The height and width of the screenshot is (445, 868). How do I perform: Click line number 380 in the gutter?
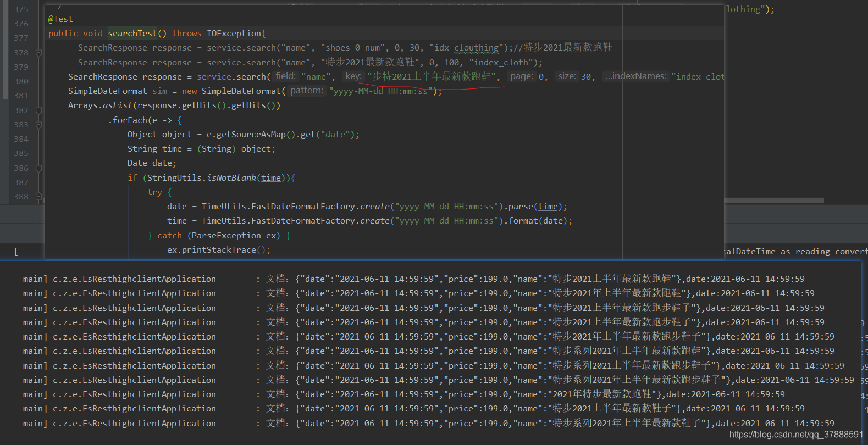(x=21, y=81)
